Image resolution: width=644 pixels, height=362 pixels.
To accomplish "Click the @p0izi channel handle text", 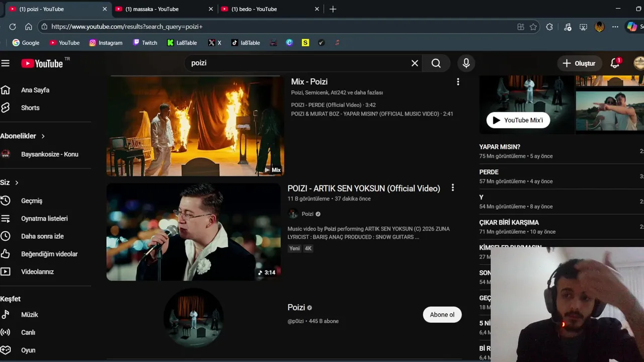I will [295, 321].
